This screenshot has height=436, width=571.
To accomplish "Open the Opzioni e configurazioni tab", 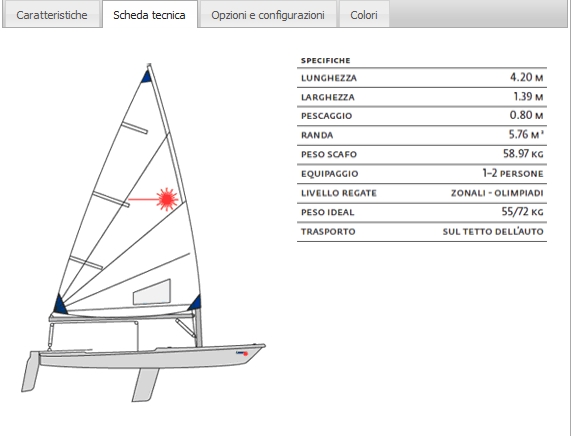I will point(268,15).
